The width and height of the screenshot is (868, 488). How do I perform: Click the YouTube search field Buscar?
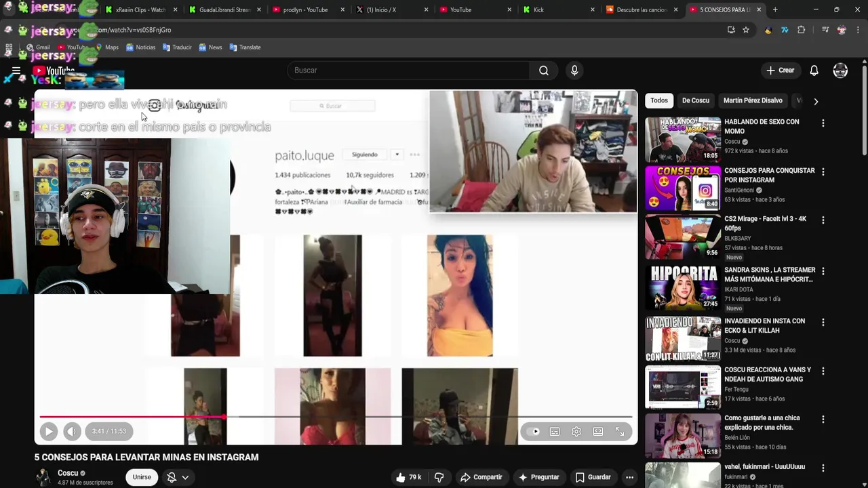tap(409, 70)
